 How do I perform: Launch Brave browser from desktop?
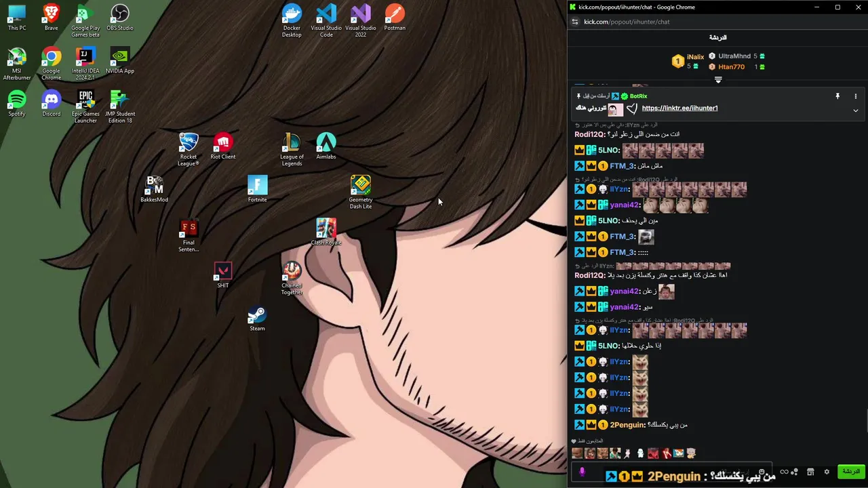click(51, 18)
